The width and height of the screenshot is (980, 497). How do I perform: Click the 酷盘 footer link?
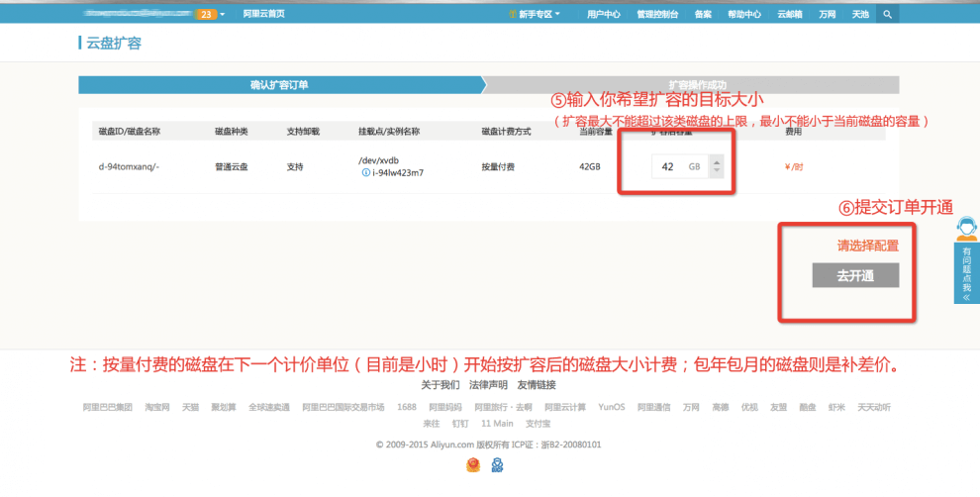pos(808,408)
